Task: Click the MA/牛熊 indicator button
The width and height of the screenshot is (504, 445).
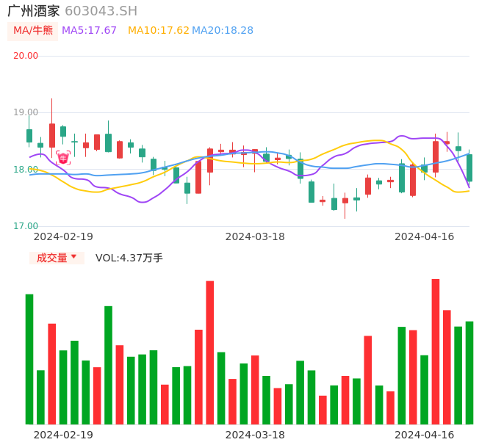Action: pyautogui.click(x=33, y=31)
